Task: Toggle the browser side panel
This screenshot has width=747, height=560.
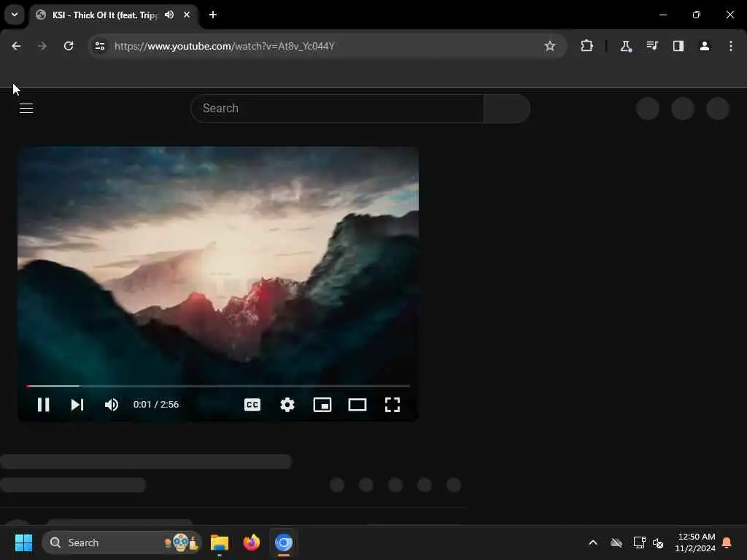Action: tap(678, 46)
